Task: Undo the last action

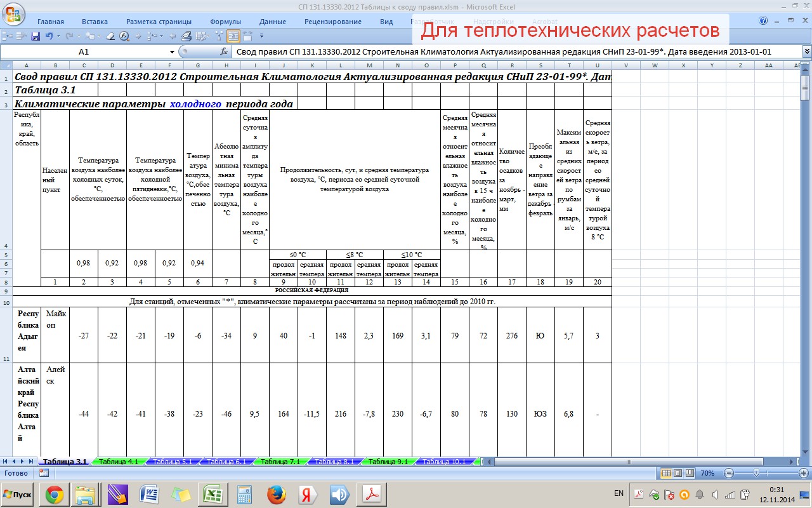Action: click(49, 36)
